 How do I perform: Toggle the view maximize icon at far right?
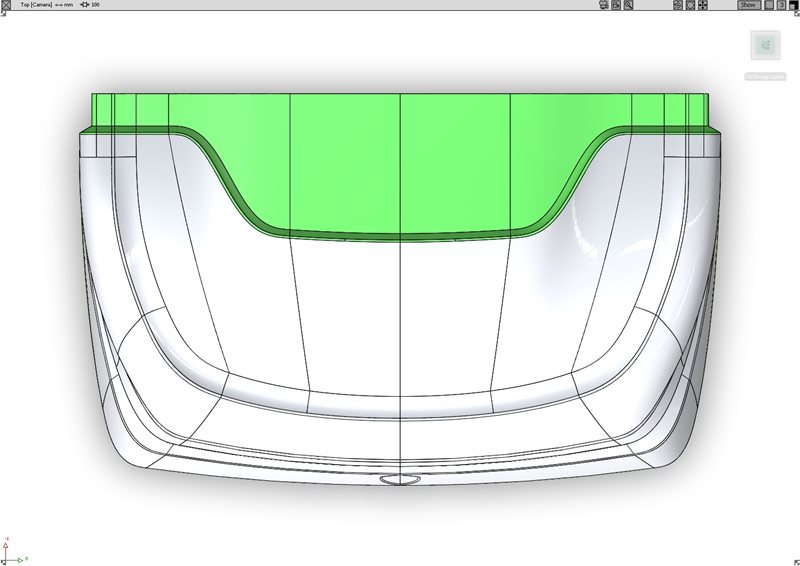pyautogui.click(x=794, y=5)
